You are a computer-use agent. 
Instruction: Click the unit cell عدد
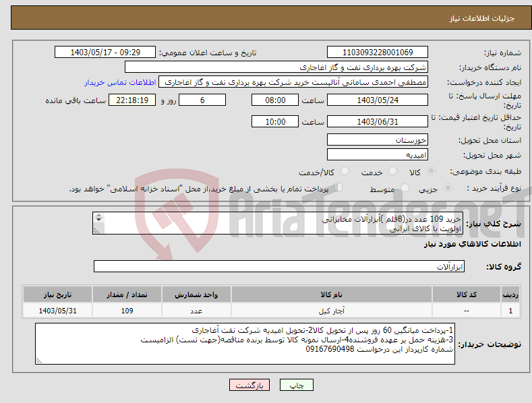196,311
